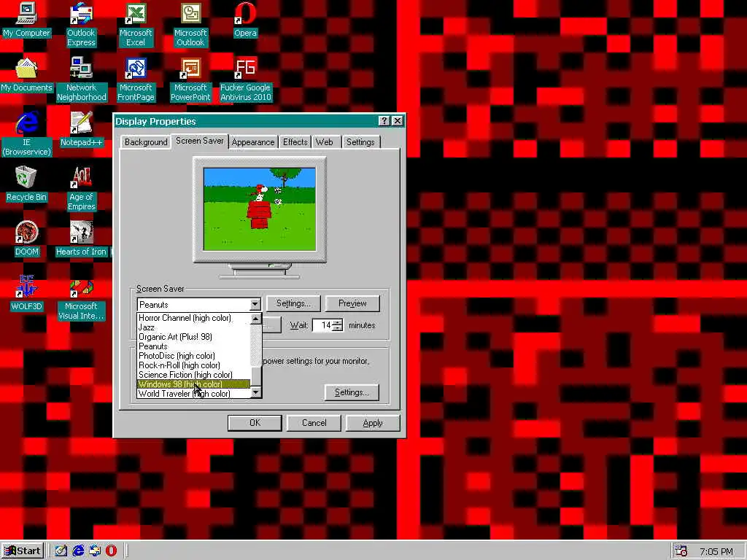Increase the Wait minutes spinner

(x=337, y=322)
